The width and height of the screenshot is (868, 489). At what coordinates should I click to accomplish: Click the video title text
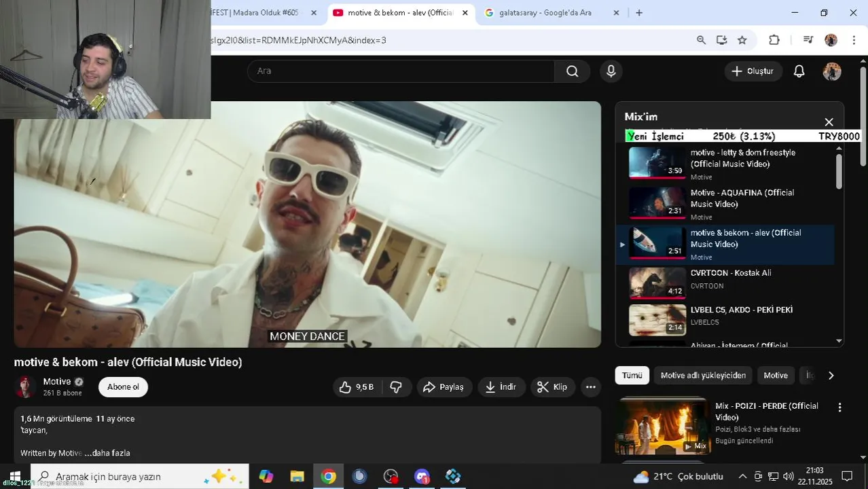tap(128, 362)
